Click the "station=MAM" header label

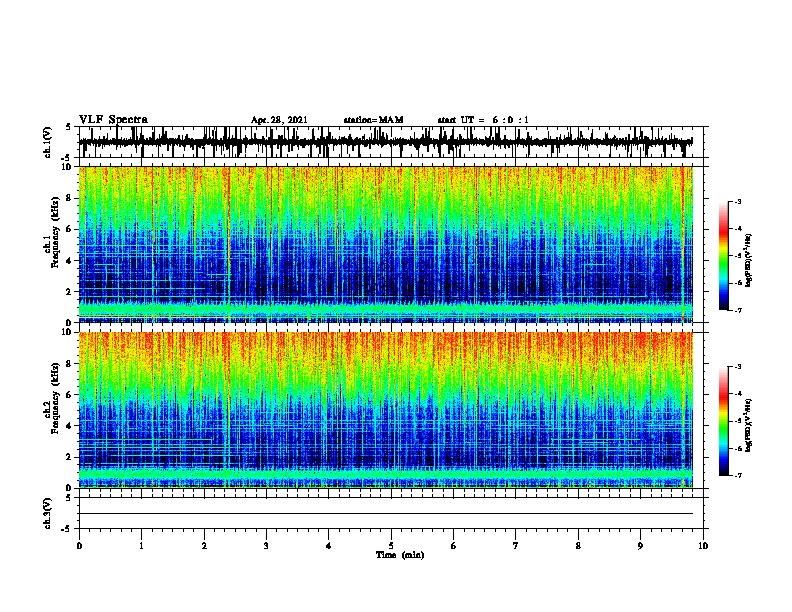[373, 120]
